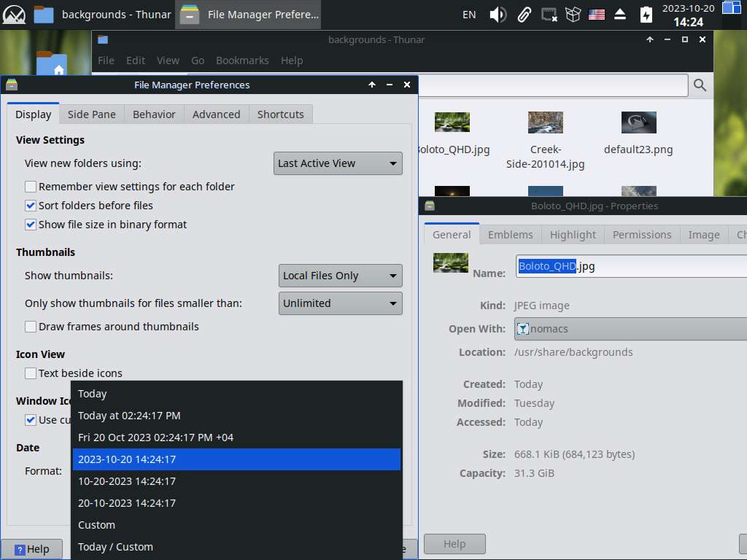Open the Unlimited thumbnail size dropdown
747x560 pixels.
(x=341, y=303)
